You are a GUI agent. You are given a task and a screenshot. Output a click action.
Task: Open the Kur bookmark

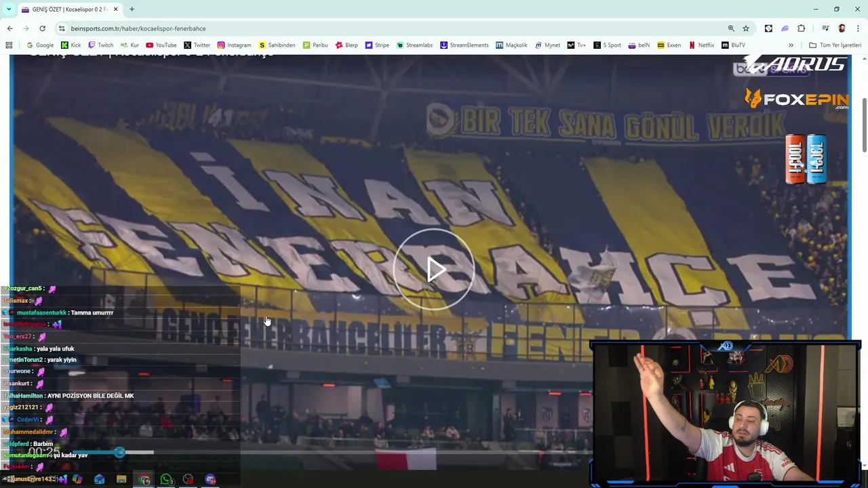[x=130, y=45]
